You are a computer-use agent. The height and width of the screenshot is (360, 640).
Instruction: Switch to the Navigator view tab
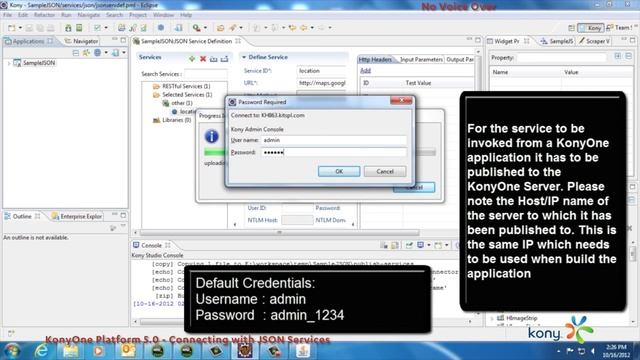[82, 41]
